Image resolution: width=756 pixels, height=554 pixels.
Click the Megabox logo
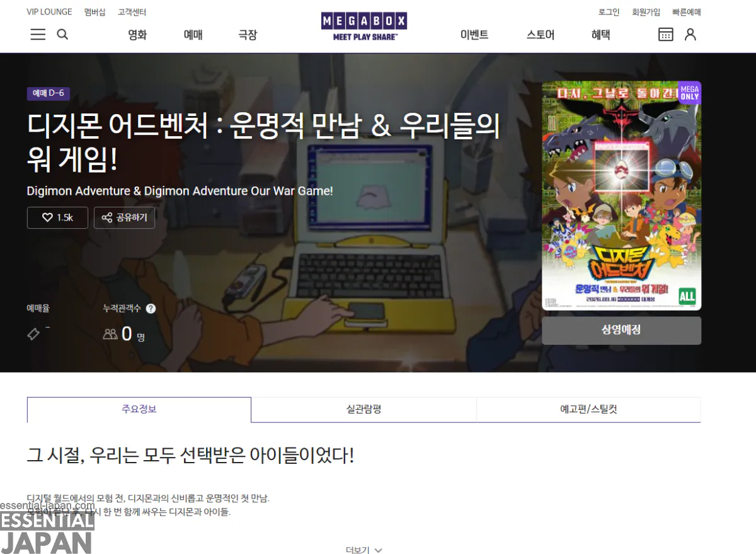364,26
